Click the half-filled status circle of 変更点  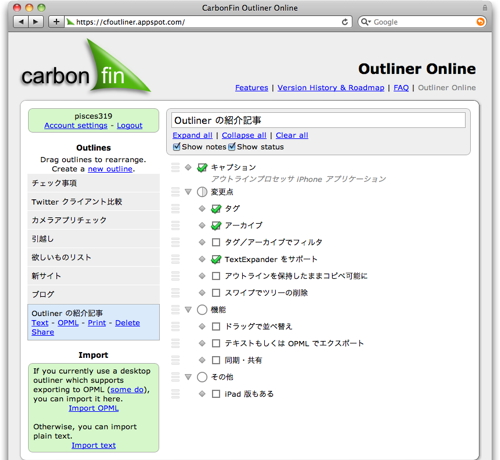tap(202, 192)
